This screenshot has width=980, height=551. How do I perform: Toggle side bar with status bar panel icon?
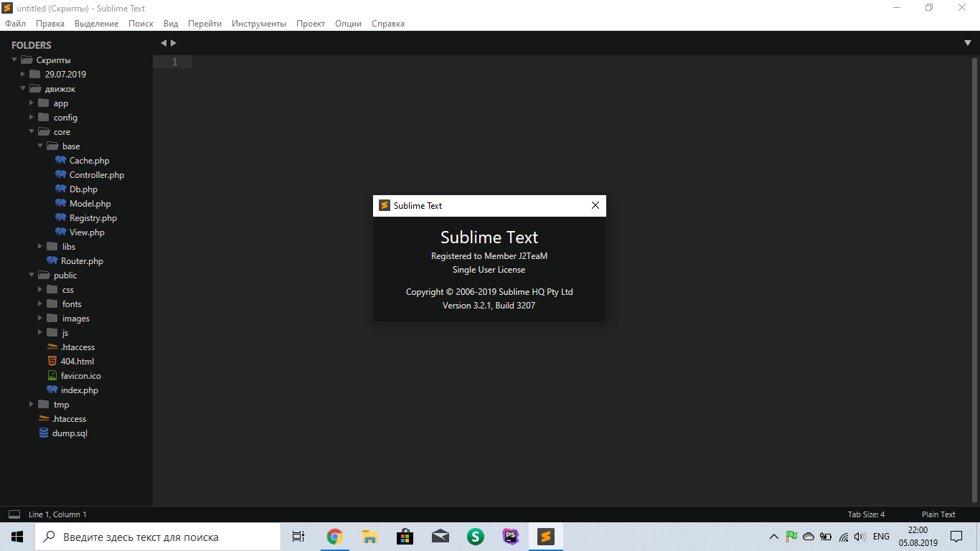pyautogui.click(x=14, y=514)
